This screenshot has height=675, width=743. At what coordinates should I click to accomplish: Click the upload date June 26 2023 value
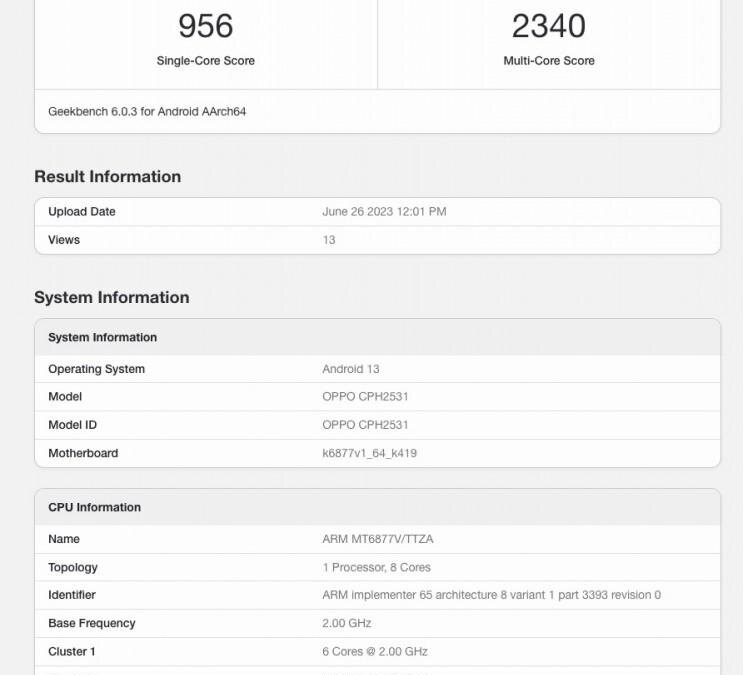[x=384, y=212]
